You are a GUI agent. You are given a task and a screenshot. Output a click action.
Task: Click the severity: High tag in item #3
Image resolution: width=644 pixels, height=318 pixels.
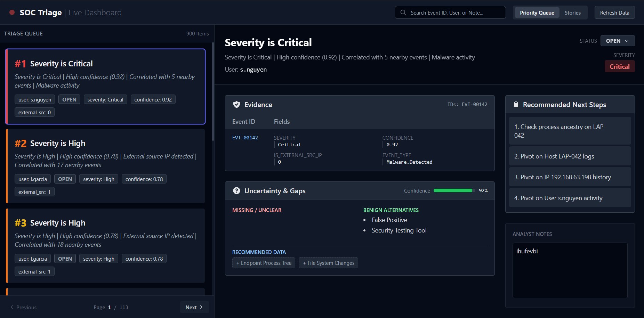point(99,259)
